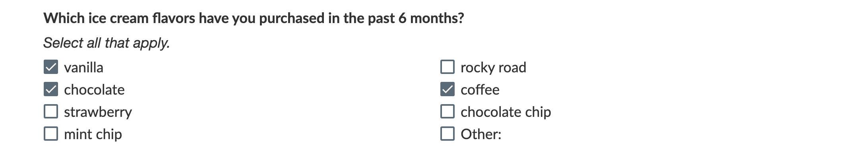Screen dimensions: 868x159
Task: Click the rocky road label
Action: [x=493, y=68]
